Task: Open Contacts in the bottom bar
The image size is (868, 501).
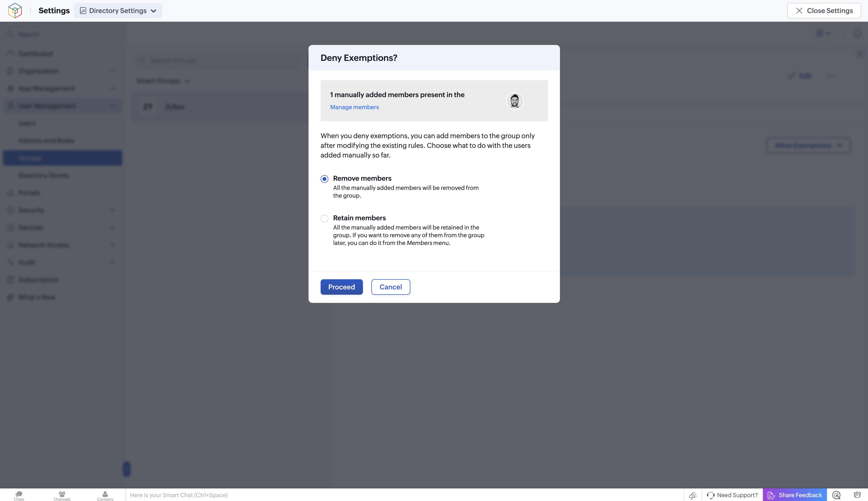Action: (x=105, y=496)
